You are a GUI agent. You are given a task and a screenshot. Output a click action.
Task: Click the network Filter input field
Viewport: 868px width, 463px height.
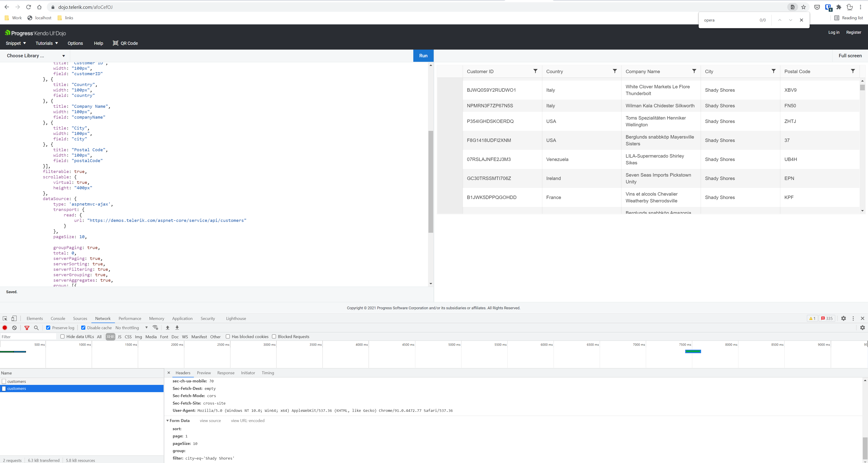[28, 336]
